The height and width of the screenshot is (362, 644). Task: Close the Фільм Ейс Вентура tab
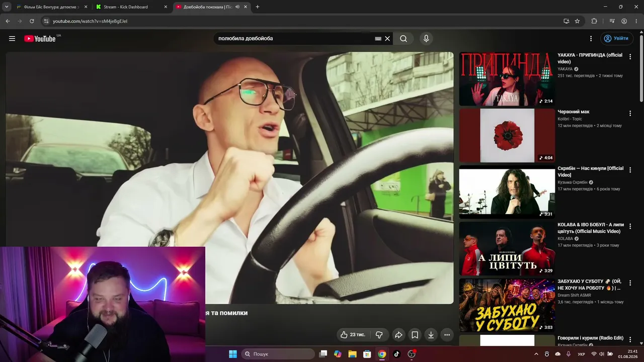(86, 7)
